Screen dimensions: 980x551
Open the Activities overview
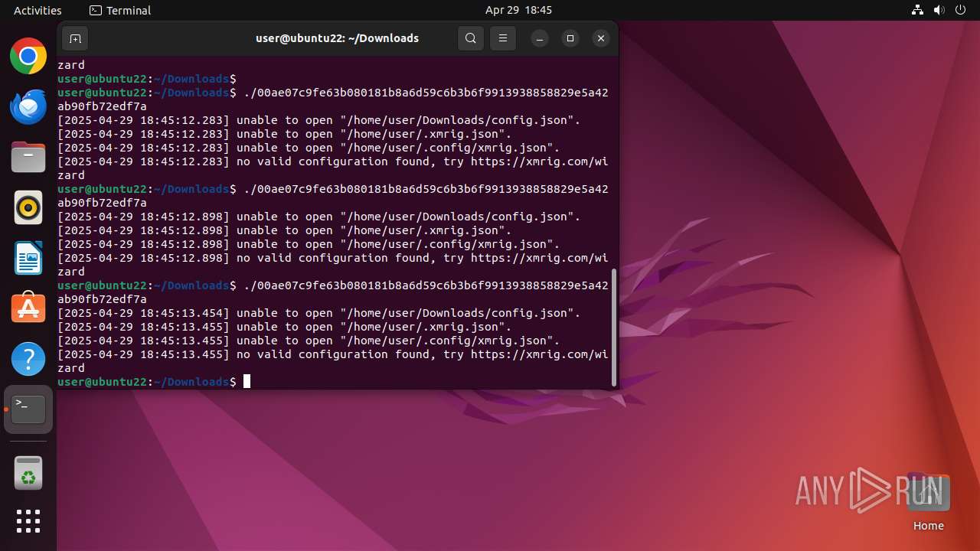tap(38, 10)
